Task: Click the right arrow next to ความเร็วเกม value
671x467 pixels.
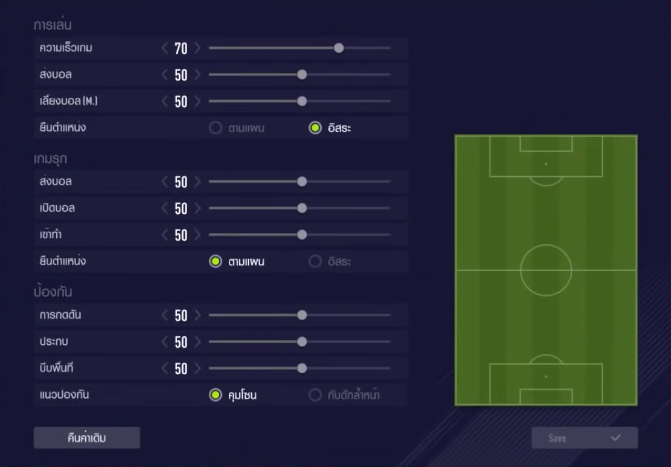Action: point(198,48)
